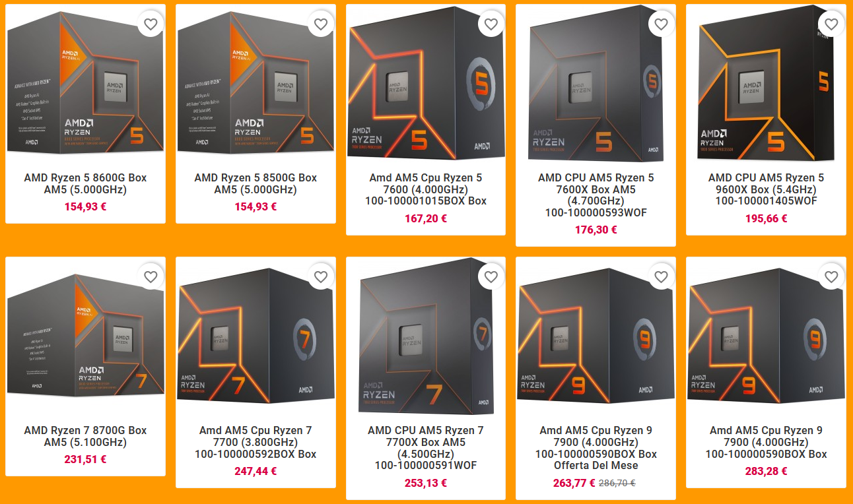Open AMD Ryzen 5 8600G Box product link
Image resolution: width=853 pixels, height=504 pixels.
pos(85,183)
